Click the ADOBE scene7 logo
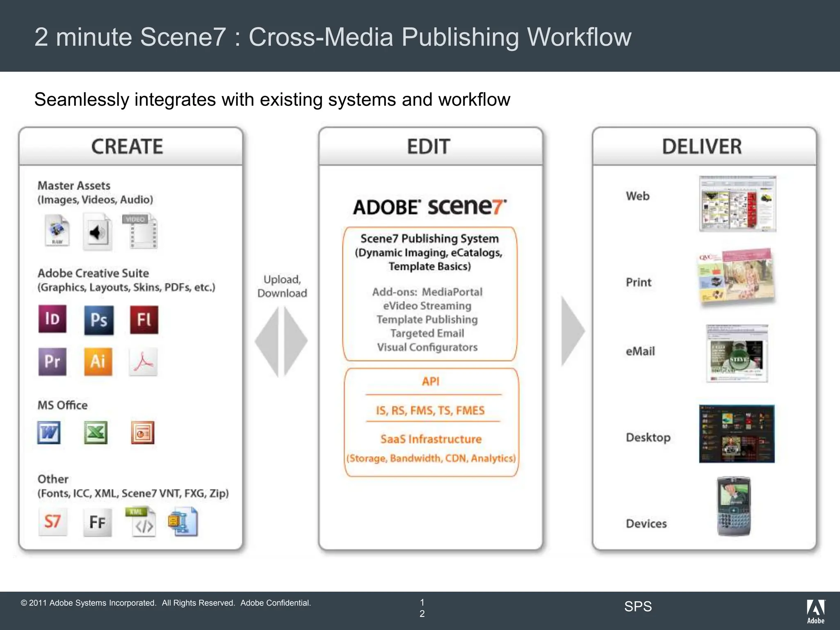Image resolution: width=840 pixels, height=630 pixels. (x=430, y=206)
